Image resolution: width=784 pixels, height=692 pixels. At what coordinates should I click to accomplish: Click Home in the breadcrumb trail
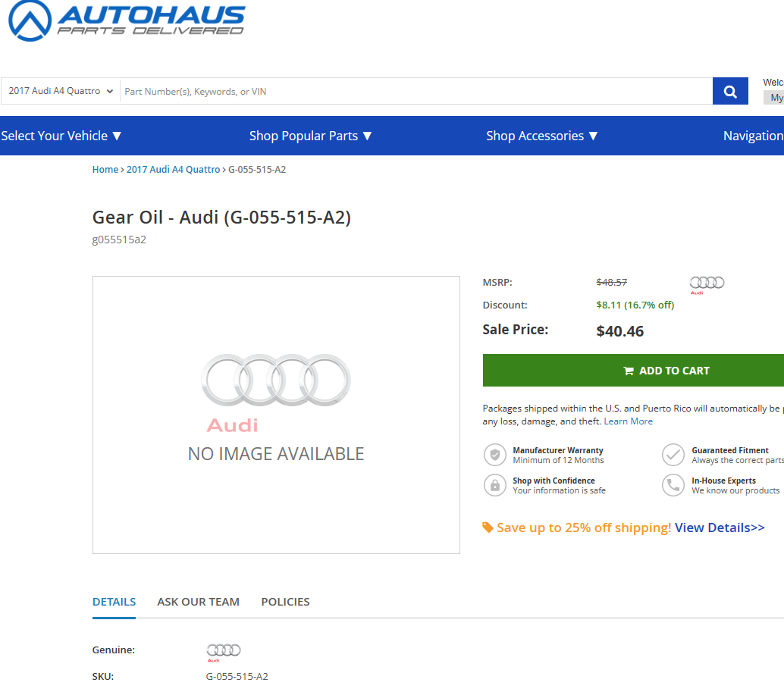(105, 169)
